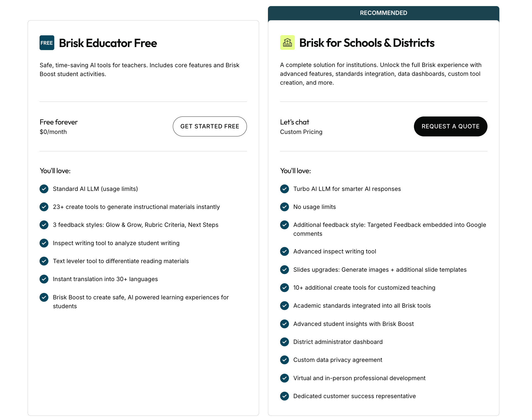Click checkmark beside Advanced inspect writing tool
The height and width of the screenshot is (420, 532).
(284, 252)
